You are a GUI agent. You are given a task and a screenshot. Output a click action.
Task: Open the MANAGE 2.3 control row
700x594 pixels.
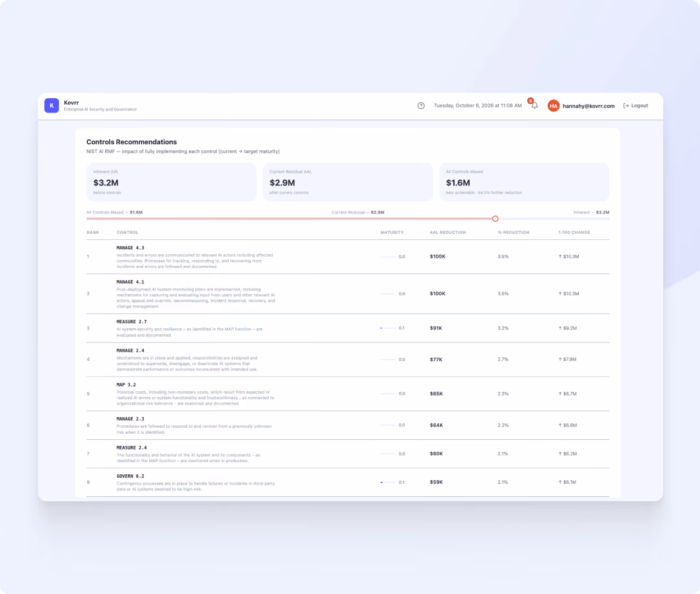pyautogui.click(x=348, y=425)
